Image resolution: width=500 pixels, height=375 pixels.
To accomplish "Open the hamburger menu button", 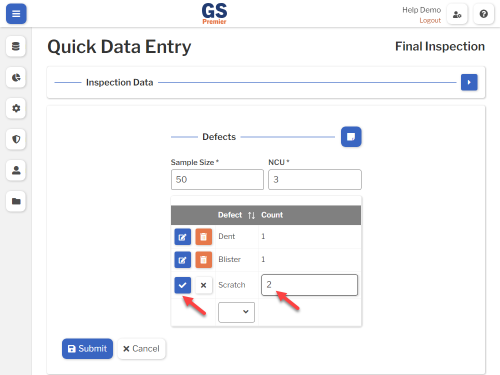I will click(16, 14).
